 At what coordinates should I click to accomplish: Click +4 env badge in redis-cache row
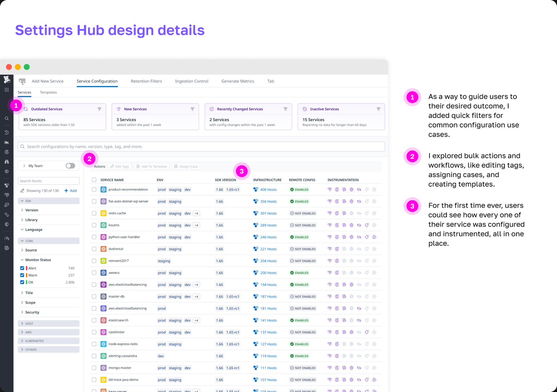pyautogui.click(x=196, y=213)
